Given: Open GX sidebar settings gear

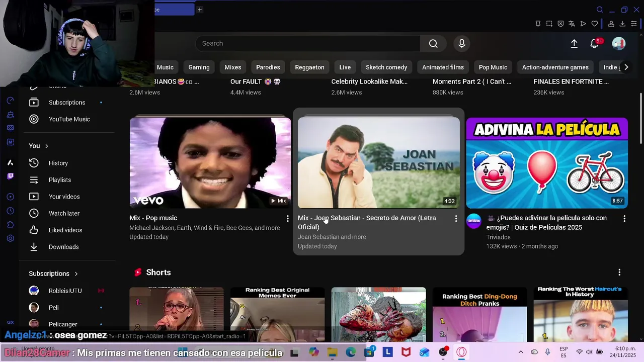Looking at the screenshot, I should pos(10,238).
